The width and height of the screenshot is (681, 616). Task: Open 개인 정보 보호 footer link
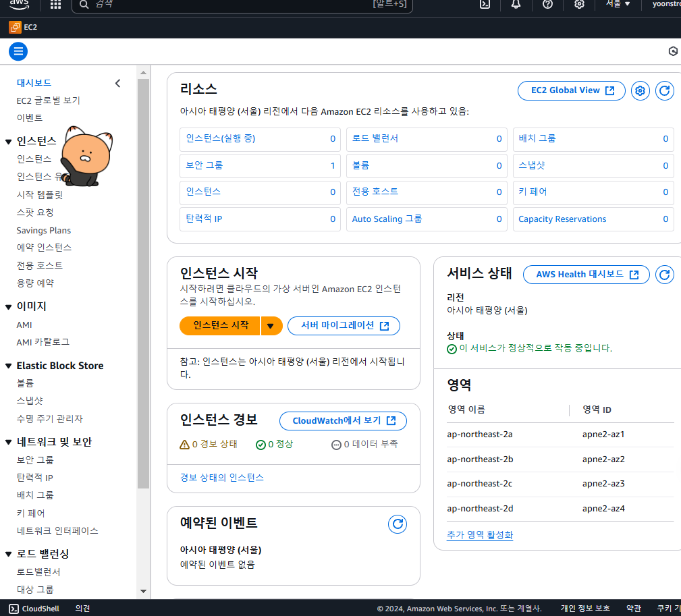(x=584, y=609)
